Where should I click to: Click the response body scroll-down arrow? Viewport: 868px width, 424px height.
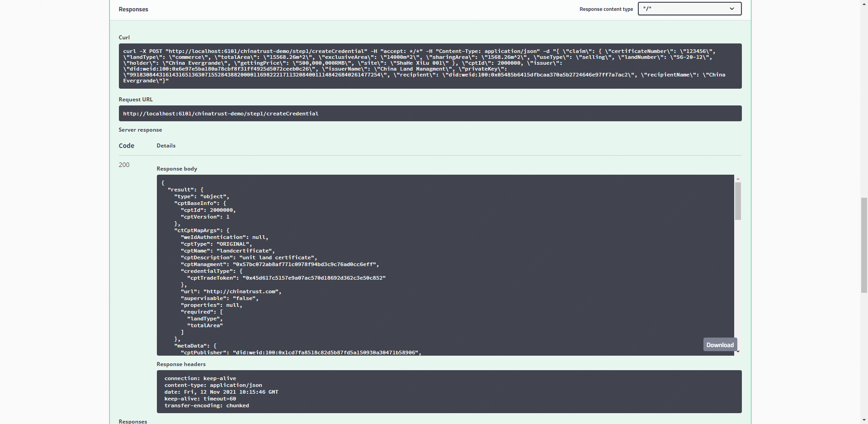[x=738, y=352]
